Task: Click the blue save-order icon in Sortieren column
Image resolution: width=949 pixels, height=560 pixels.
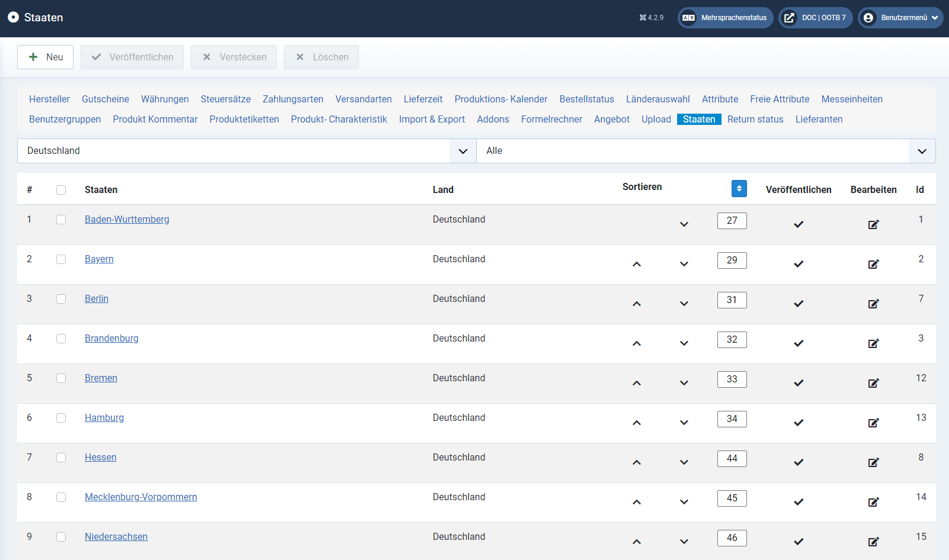Action: click(x=739, y=188)
